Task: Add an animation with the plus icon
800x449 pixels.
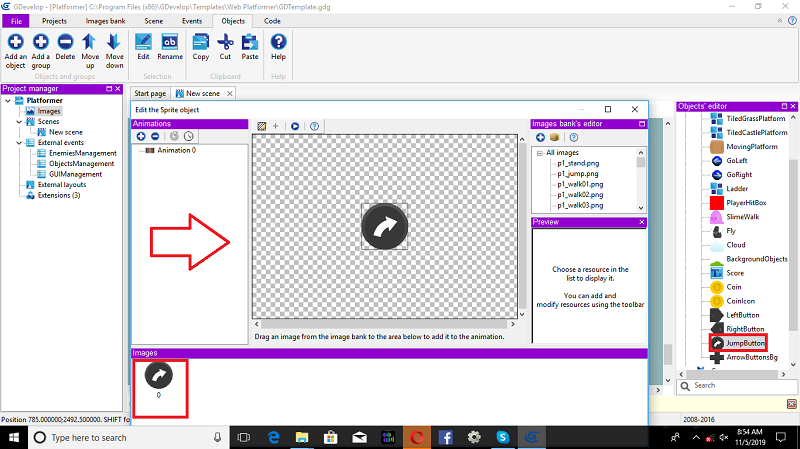Action: click(141, 136)
